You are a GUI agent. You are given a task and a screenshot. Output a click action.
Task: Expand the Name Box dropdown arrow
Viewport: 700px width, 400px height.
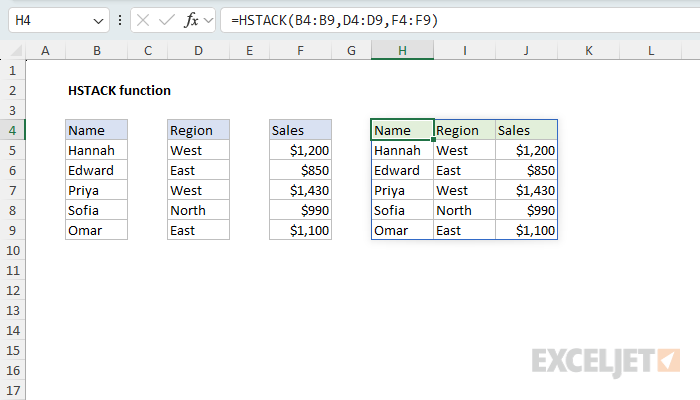[x=98, y=21]
